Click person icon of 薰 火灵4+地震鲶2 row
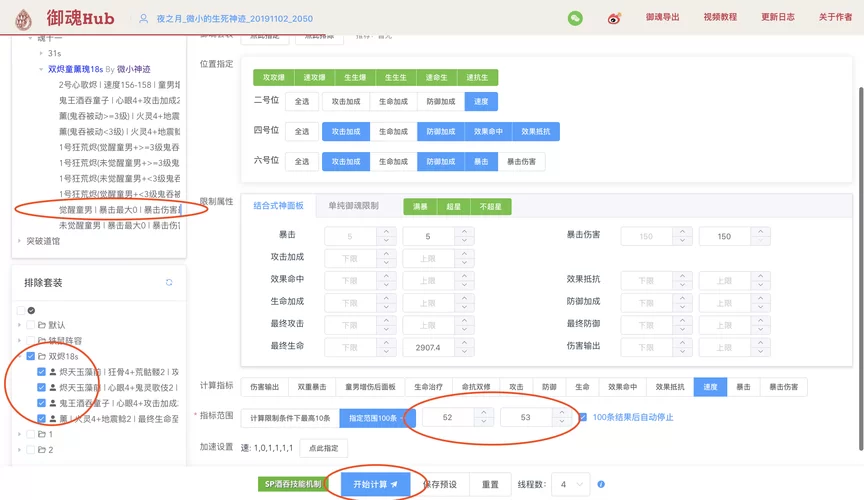The width and height of the screenshot is (864, 500). [53, 418]
